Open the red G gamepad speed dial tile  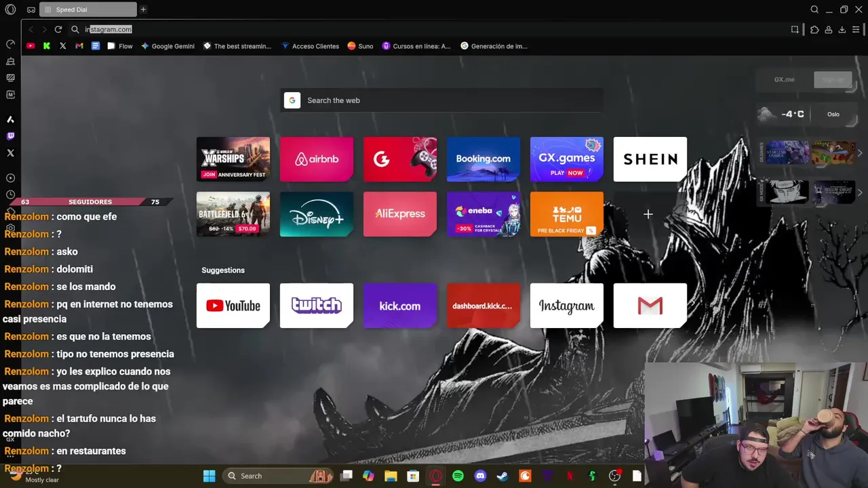coord(400,159)
